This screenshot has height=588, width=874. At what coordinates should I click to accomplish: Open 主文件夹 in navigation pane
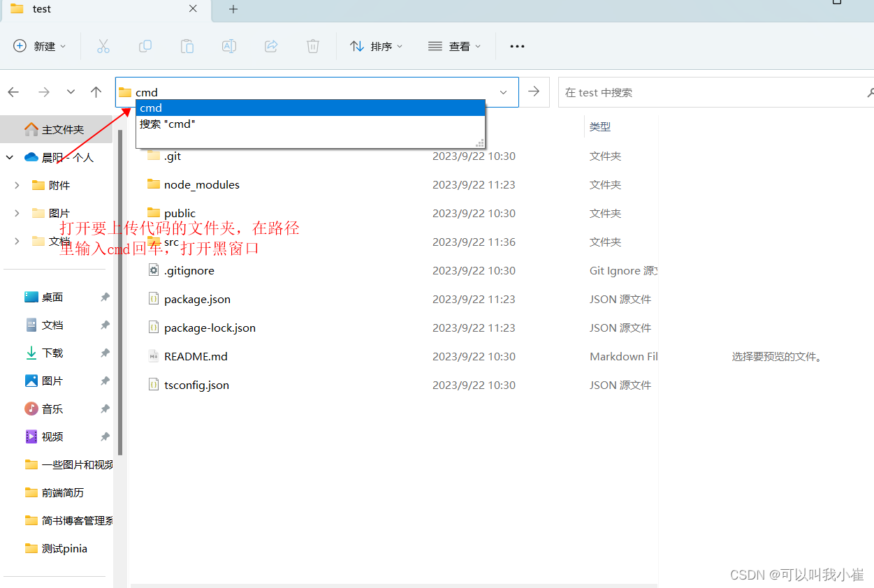coord(57,129)
